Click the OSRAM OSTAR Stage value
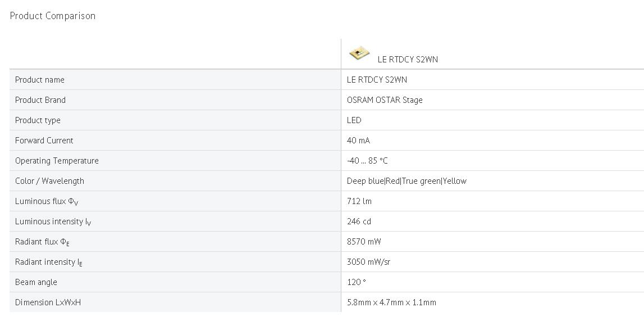644x321 pixels. tap(385, 100)
